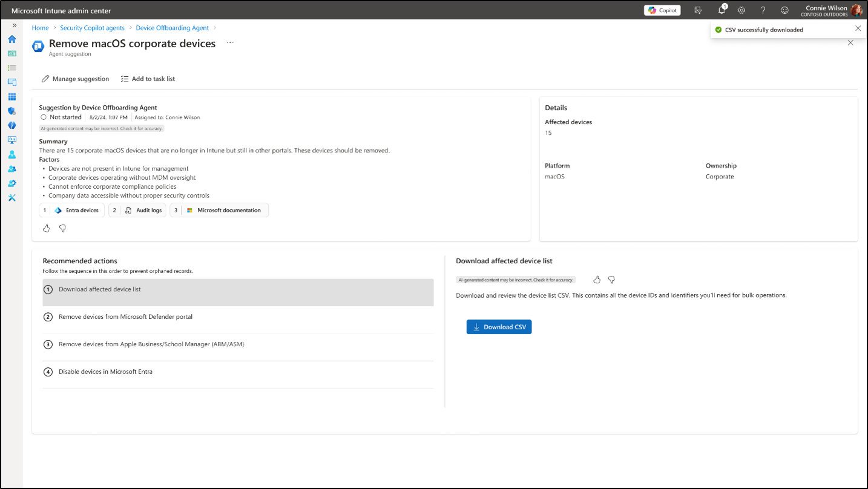Click the Download CSV button

(x=499, y=326)
